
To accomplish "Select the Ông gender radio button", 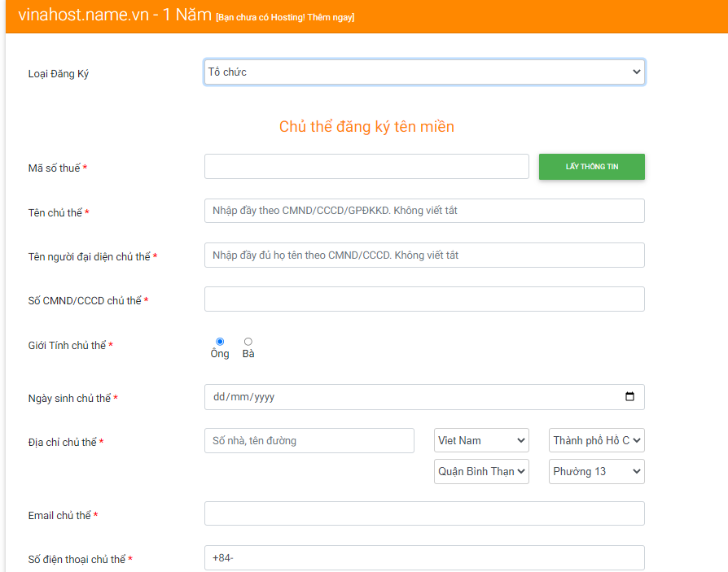I will [220, 342].
